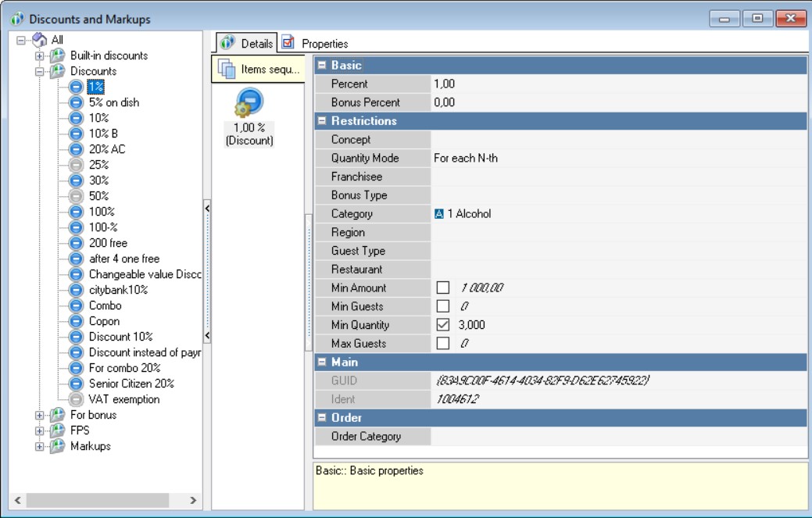
Task: Click the grey 25% discount icon
Action: [76, 165]
